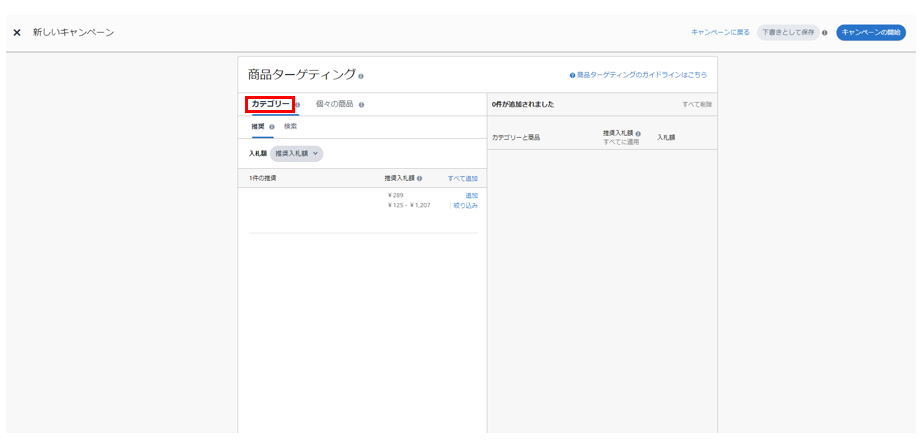Image resolution: width=924 pixels, height=445 pixels.
Task: Click the 新しいキャンペーン title text
Action: [x=73, y=32]
